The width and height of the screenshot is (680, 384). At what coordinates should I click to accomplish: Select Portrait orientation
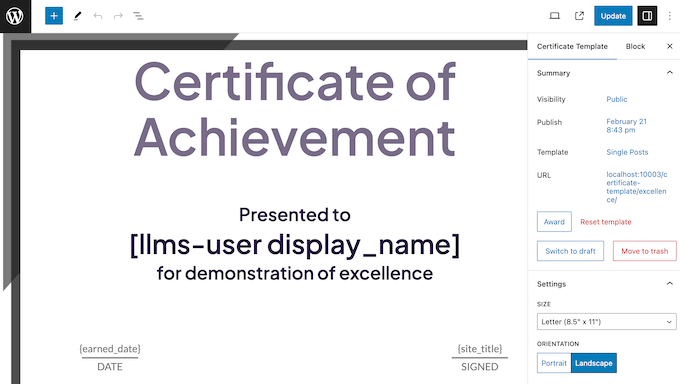point(554,363)
